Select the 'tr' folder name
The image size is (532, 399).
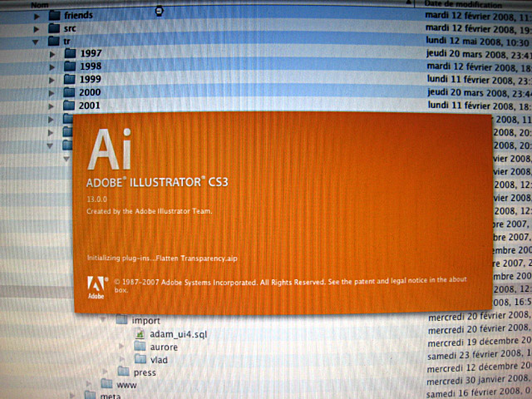[66, 42]
